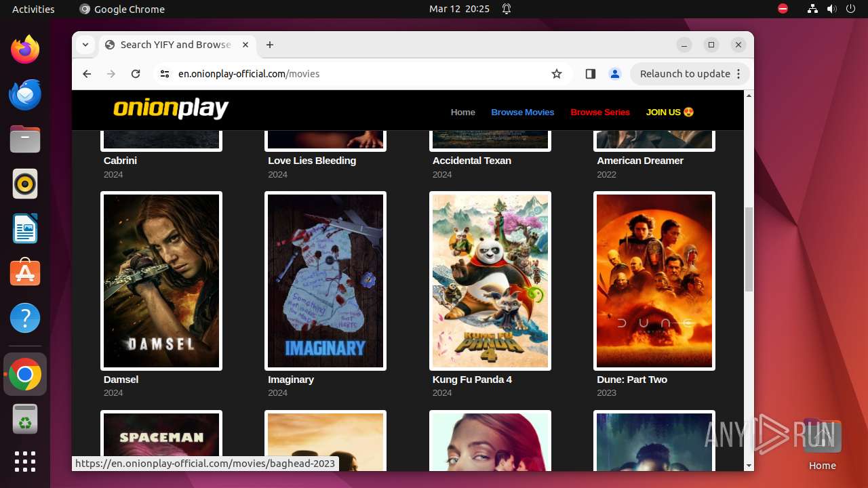The height and width of the screenshot is (488, 868).
Task: Click the Kung Fu Panda 4 title
Action: click(472, 380)
